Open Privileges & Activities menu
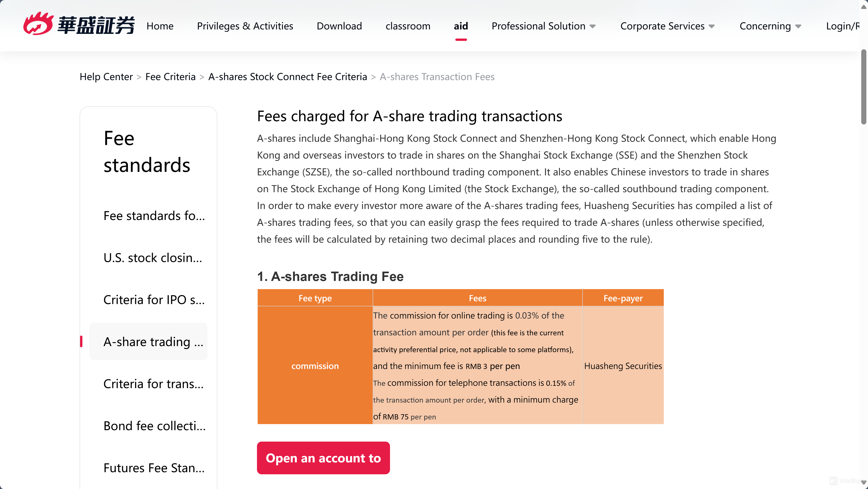Screen dimensions: 868x489 pos(245,26)
